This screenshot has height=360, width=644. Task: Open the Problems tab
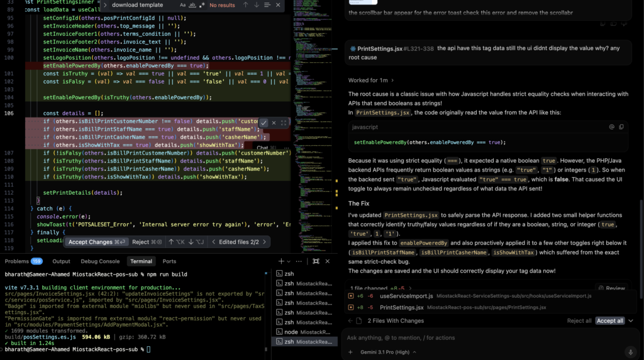(23, 261)
